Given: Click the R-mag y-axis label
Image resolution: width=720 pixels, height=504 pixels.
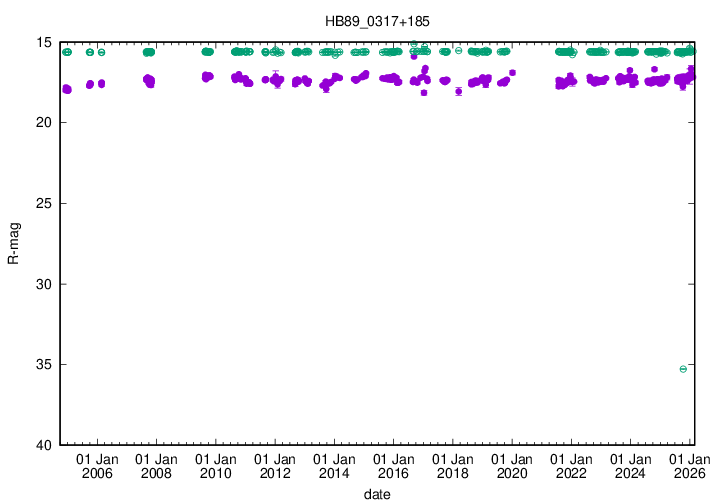Looking at the screenshot, I should point(14,243).
